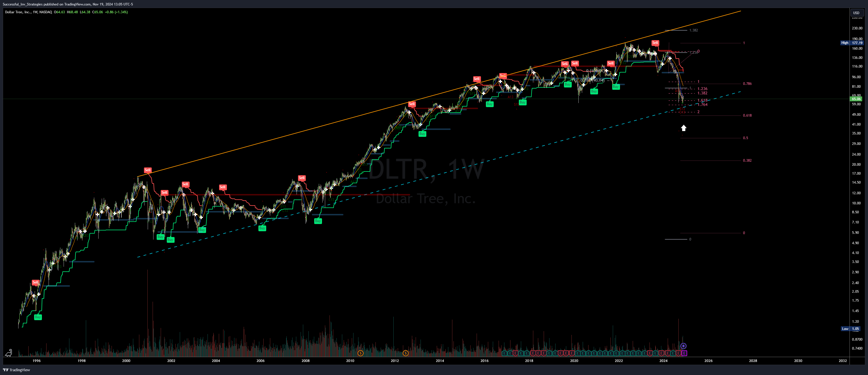Click the TradingView logo at bottom left
This screenshot has width=868, height=375.
[16, 370]
